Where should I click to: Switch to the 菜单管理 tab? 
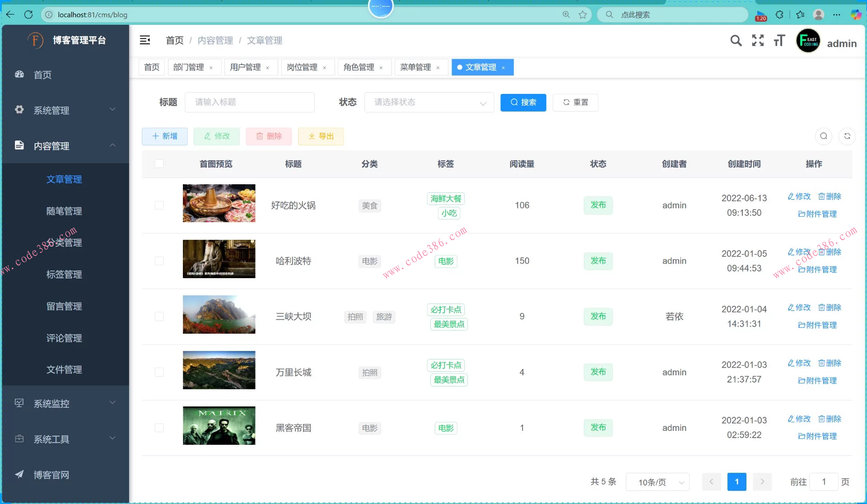click(x=415, y=67)
